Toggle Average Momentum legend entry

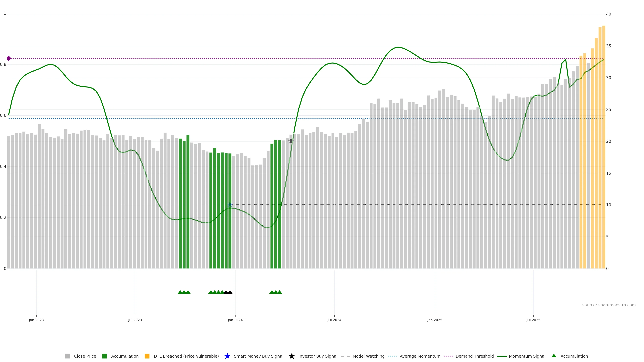(x=420, y=356)
